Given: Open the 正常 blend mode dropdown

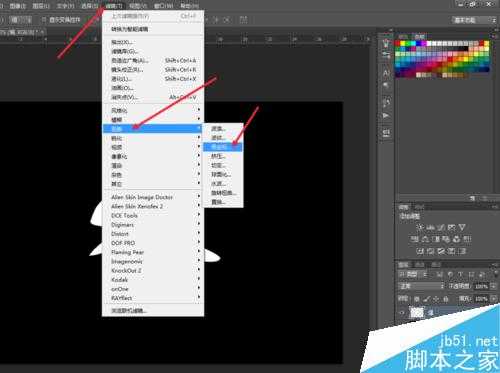Looking at the screenshot, I should click(422, 286).
